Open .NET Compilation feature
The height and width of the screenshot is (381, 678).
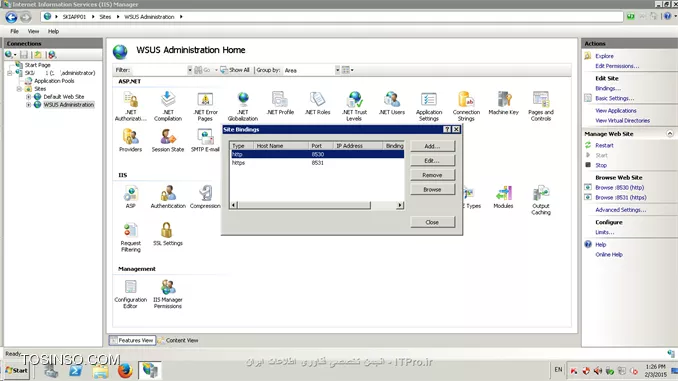point(168,106)
